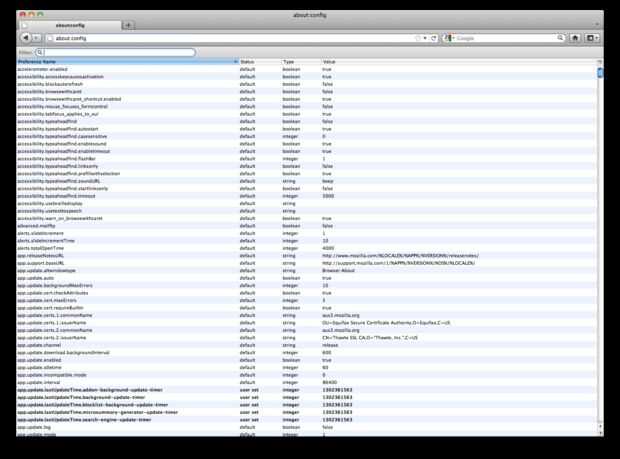Screen dimensions: 620x459
Task: Select accessibility.typeaheadfind.soundURL row
Action: (x=306, y=181)
